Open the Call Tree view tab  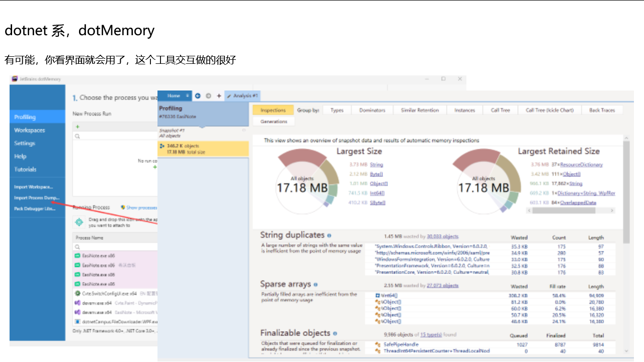pos(500,110)
